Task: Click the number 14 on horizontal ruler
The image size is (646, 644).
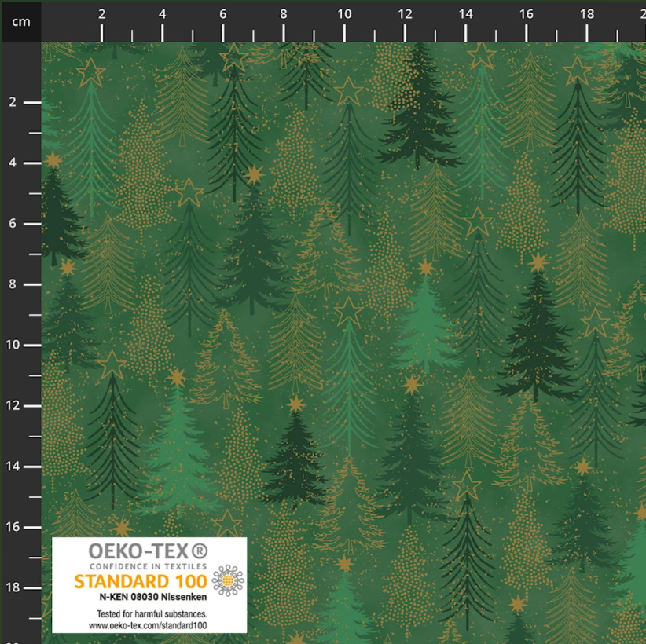Action: pos(465,14)
